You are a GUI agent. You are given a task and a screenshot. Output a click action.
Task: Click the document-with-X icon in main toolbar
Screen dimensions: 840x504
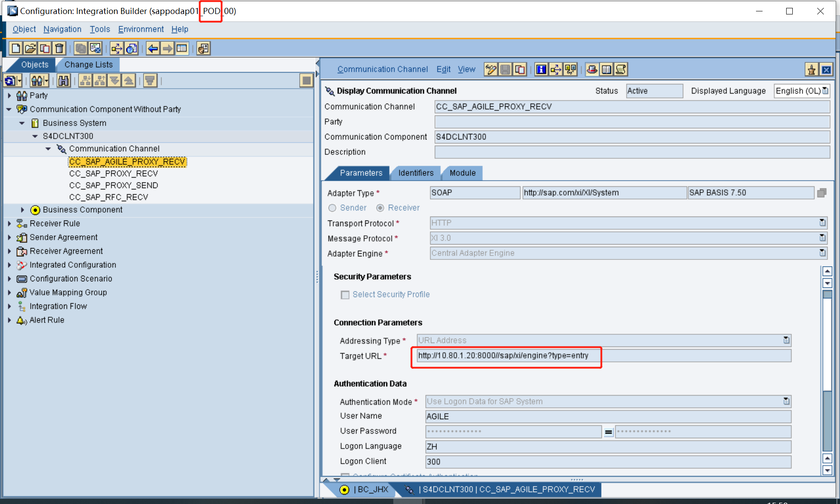95,48
